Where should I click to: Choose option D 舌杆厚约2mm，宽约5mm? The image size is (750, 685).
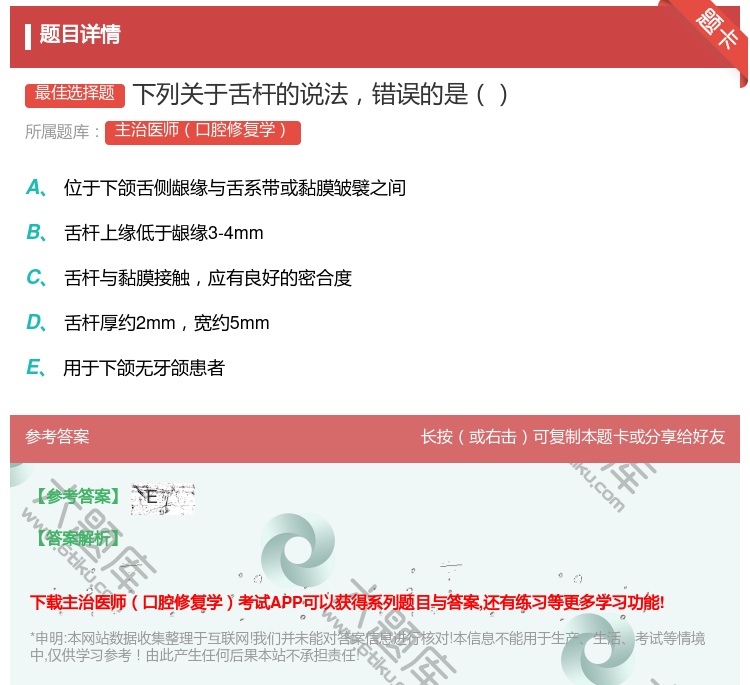pos(148,323)
